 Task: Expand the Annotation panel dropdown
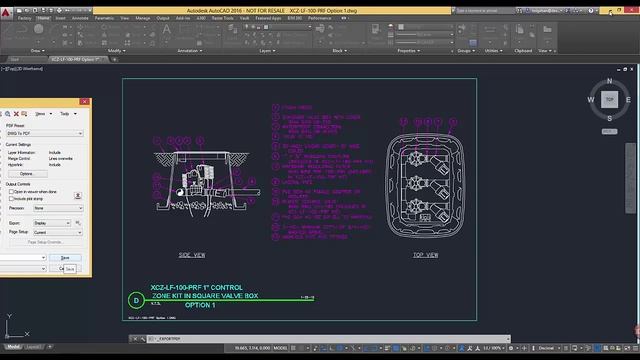[x=190, y=51]
